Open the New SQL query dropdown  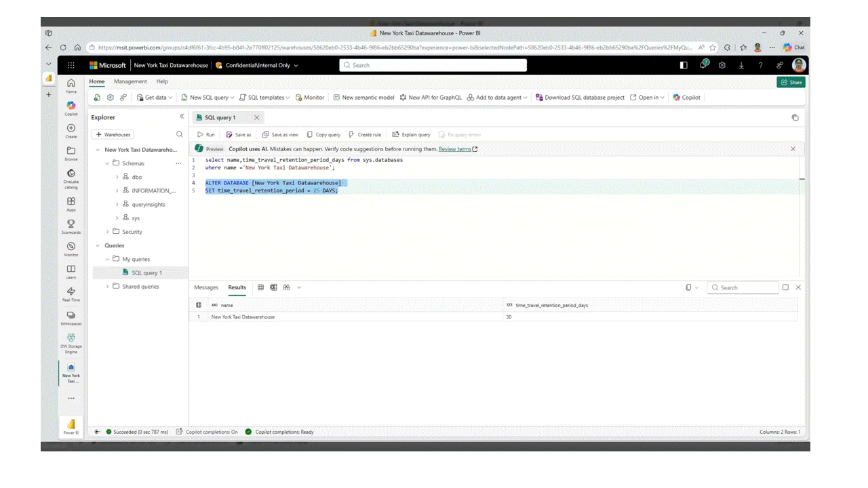click(x=208, y=98)
